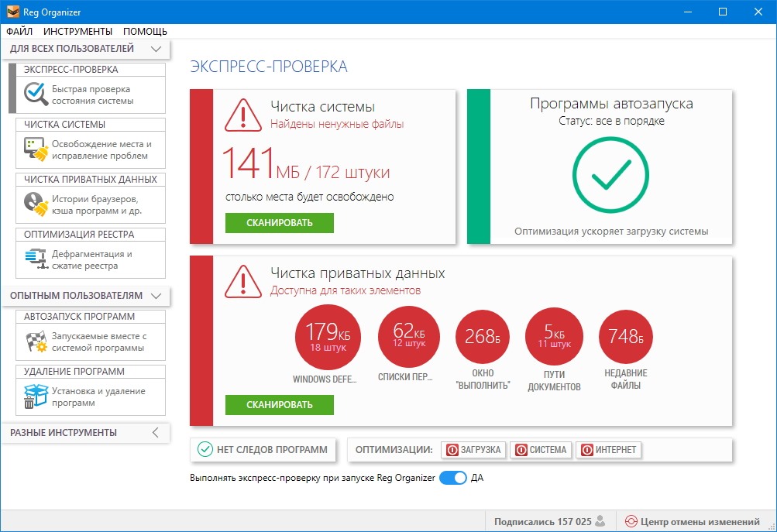This screenshot has width=777, height=532.
Task: Open the Private Data Cleanup icon
Action: coord(35,204)
